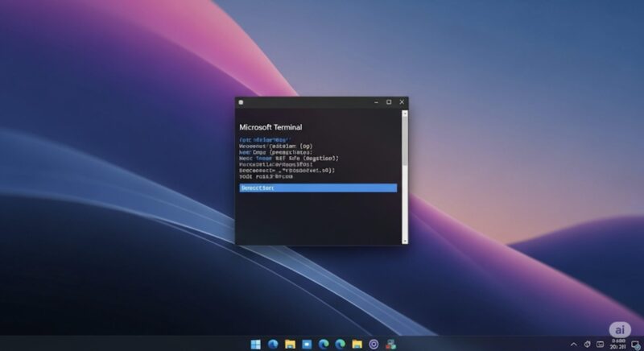Click the terminal scrollbar up arrow
The height and width of the screenshot is (351, 644).
pos(405,113)
